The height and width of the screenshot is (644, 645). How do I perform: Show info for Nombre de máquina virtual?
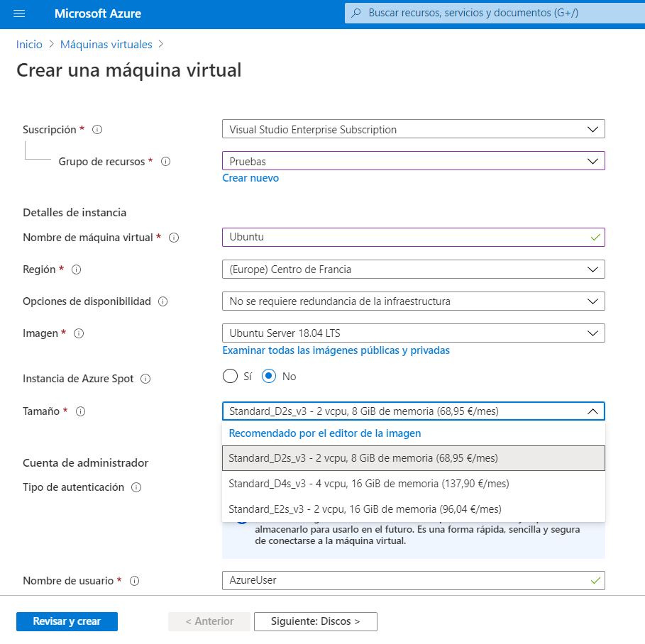[x=174, y=238]
